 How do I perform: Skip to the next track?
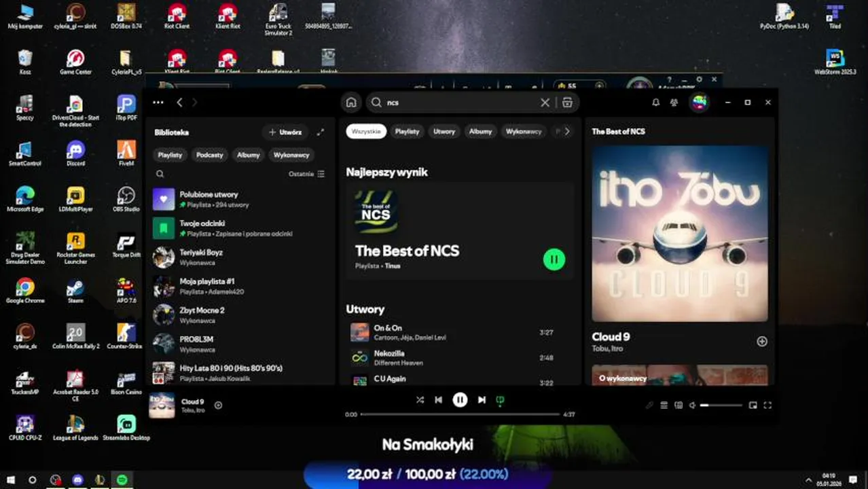coord(482,400)
